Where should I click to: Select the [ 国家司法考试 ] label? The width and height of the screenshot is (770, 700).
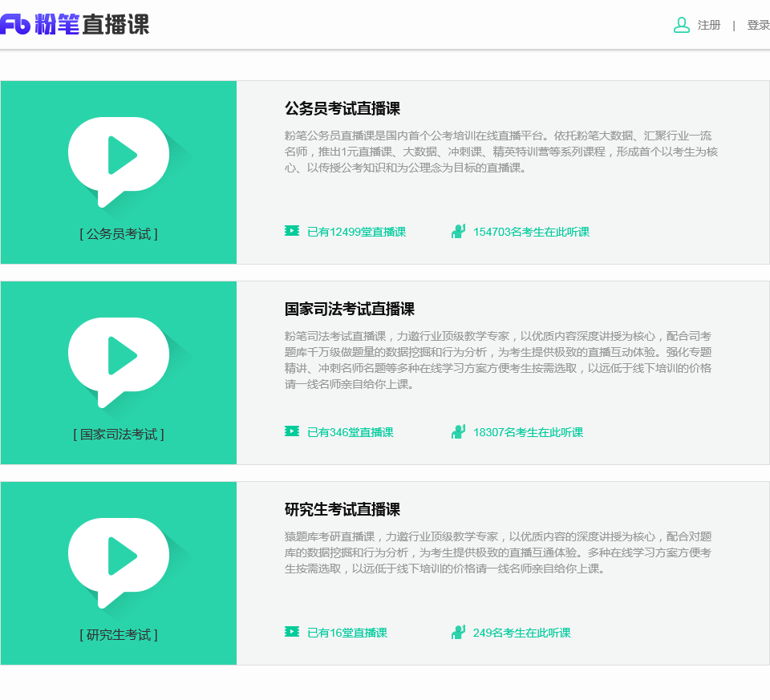tap(119, 435)
